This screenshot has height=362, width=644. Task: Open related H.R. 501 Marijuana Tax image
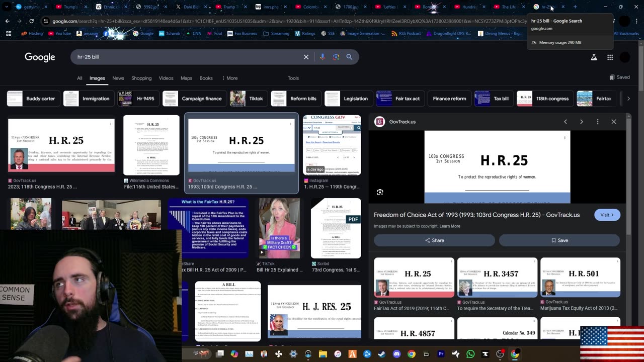point(580,278)
